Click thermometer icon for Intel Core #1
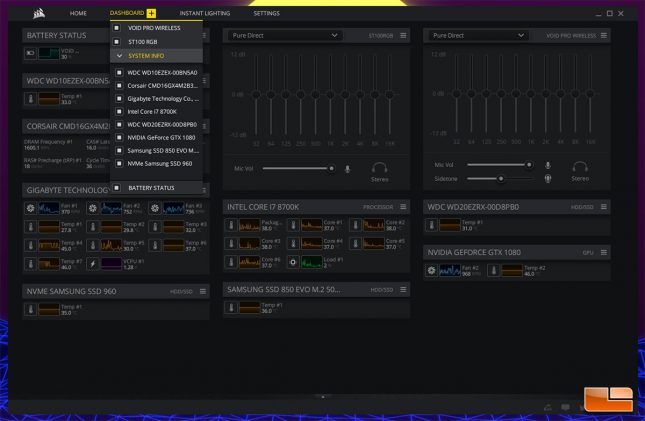 click(x=293, y=225)
